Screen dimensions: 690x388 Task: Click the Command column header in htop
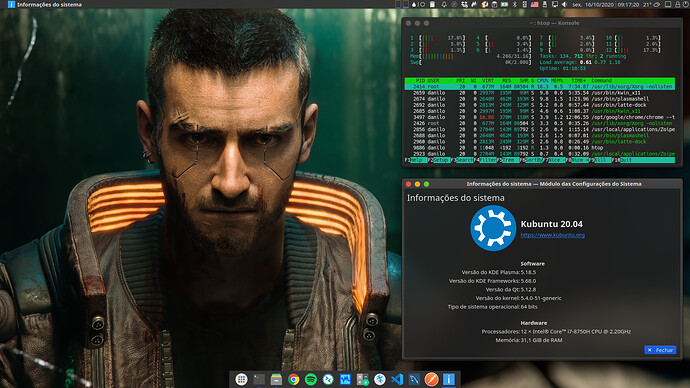pos(602,81)
